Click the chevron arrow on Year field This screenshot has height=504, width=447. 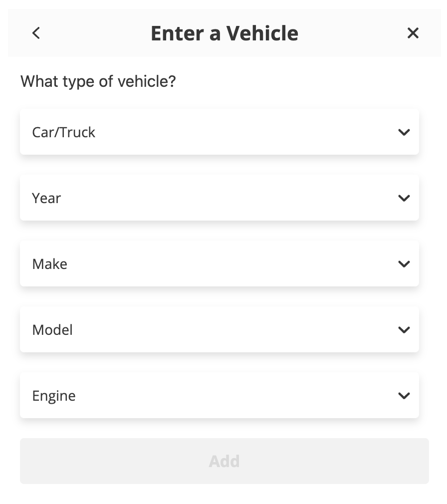click(404, 198)
